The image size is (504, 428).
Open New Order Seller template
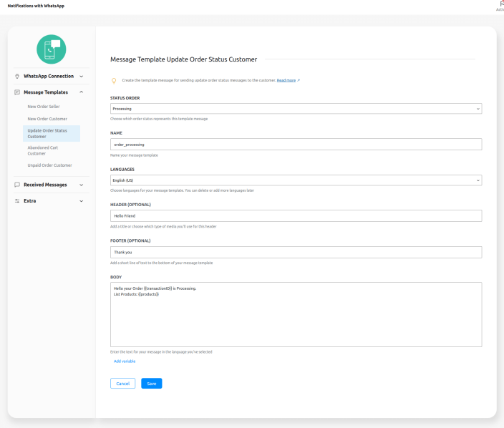point(44,107)
